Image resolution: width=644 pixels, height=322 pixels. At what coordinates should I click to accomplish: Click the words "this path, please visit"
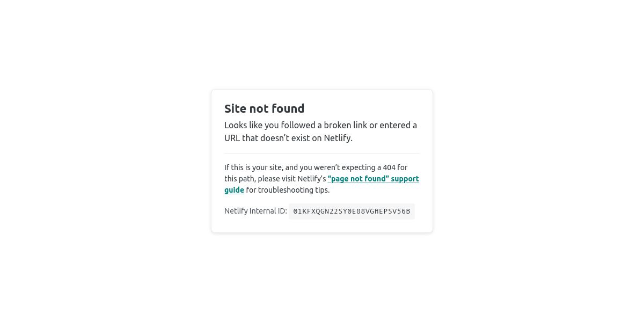260,179
